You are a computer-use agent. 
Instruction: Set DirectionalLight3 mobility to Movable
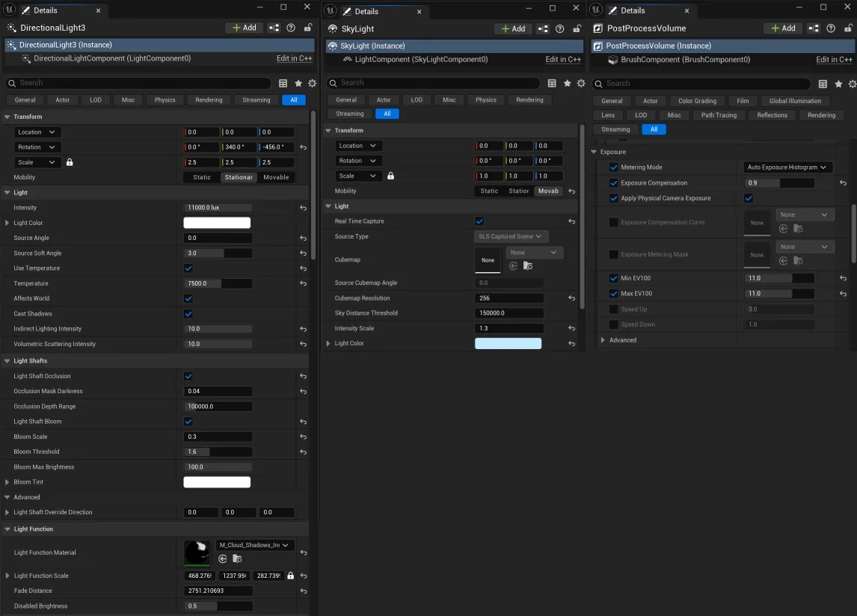tap(276, 177)
